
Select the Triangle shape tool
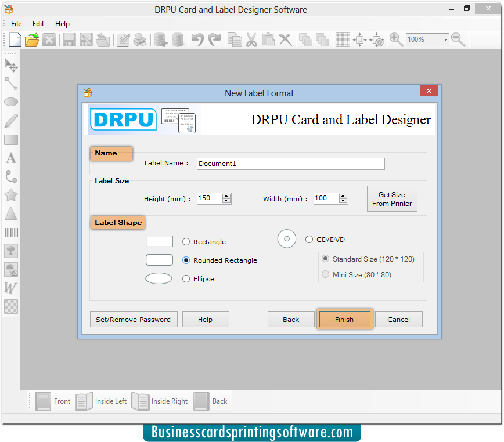(x=11, y=214)
